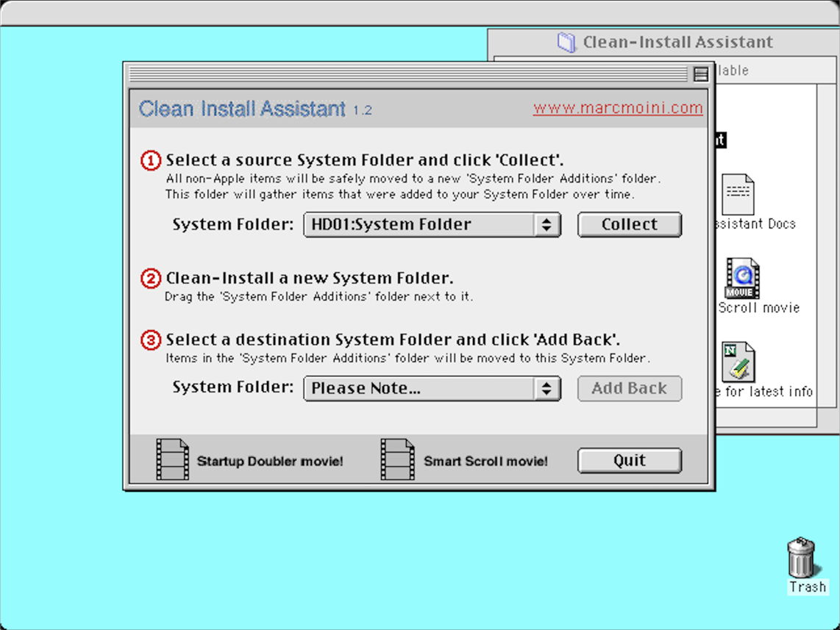Select the Trash icon on the desktop
The image size is (840, 630).
801,558
